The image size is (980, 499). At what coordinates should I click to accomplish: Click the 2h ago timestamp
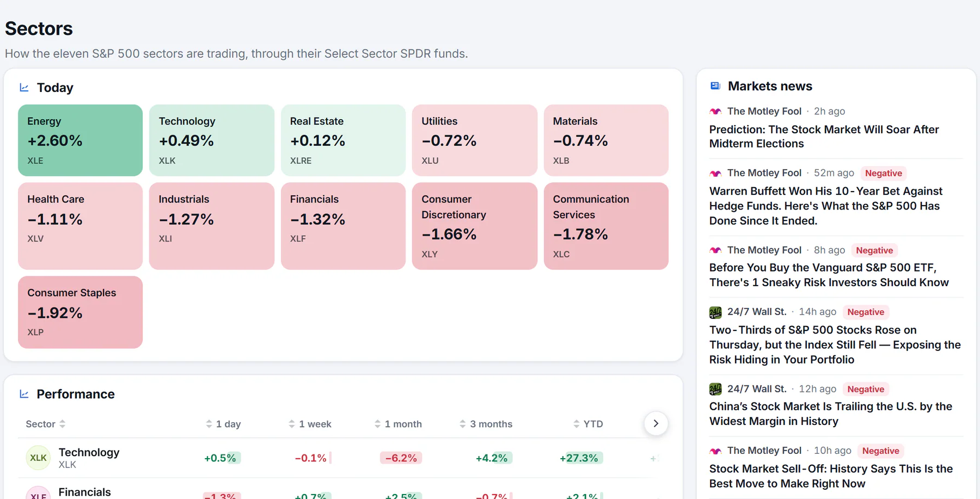coord(829,111)
